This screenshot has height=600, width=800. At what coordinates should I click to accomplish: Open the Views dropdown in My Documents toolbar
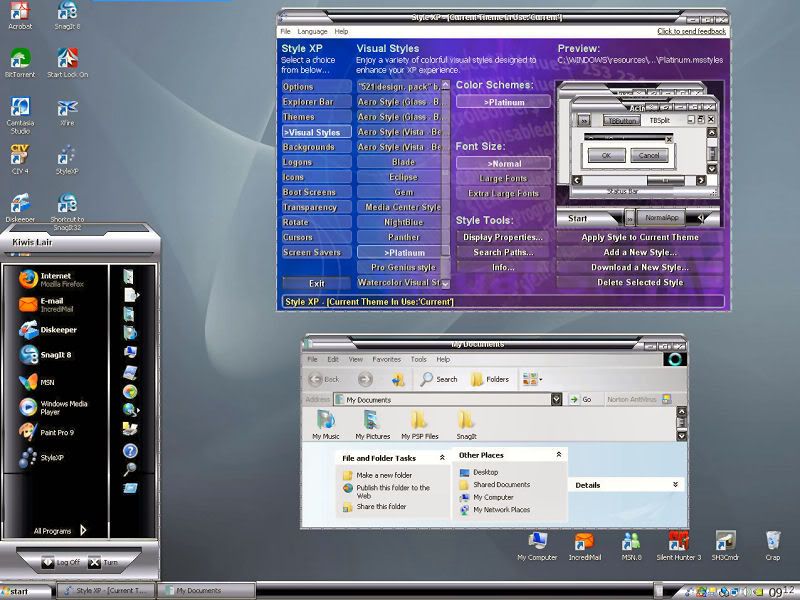532,379
